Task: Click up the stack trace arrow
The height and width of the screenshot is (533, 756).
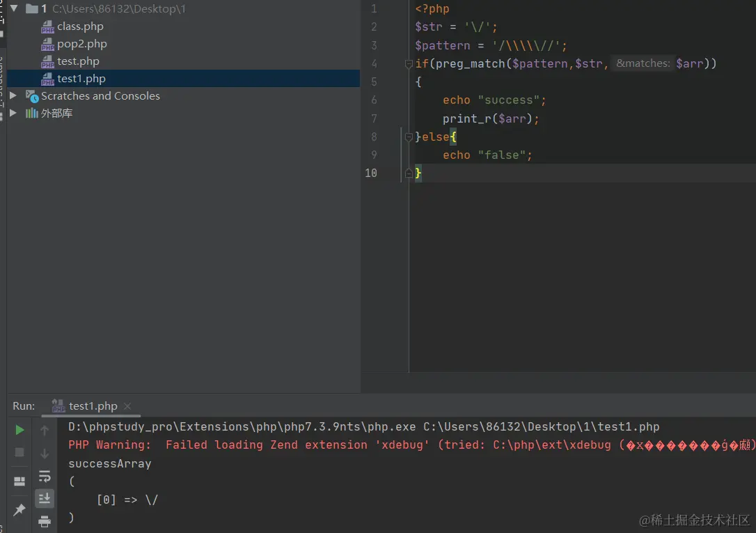Action: coord(45,430)
